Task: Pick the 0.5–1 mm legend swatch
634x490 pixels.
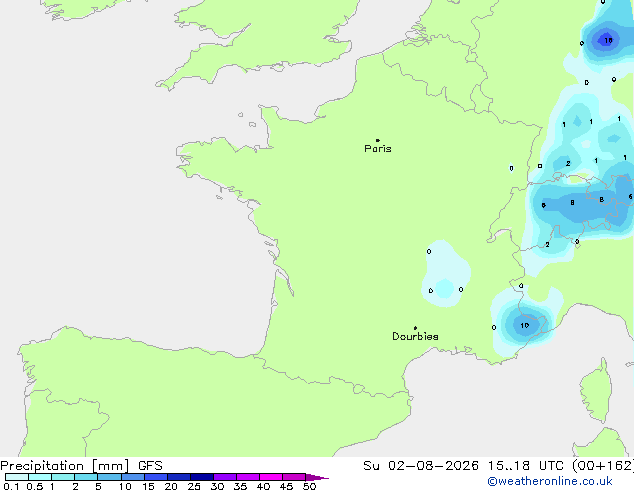Action: (40, 477)
